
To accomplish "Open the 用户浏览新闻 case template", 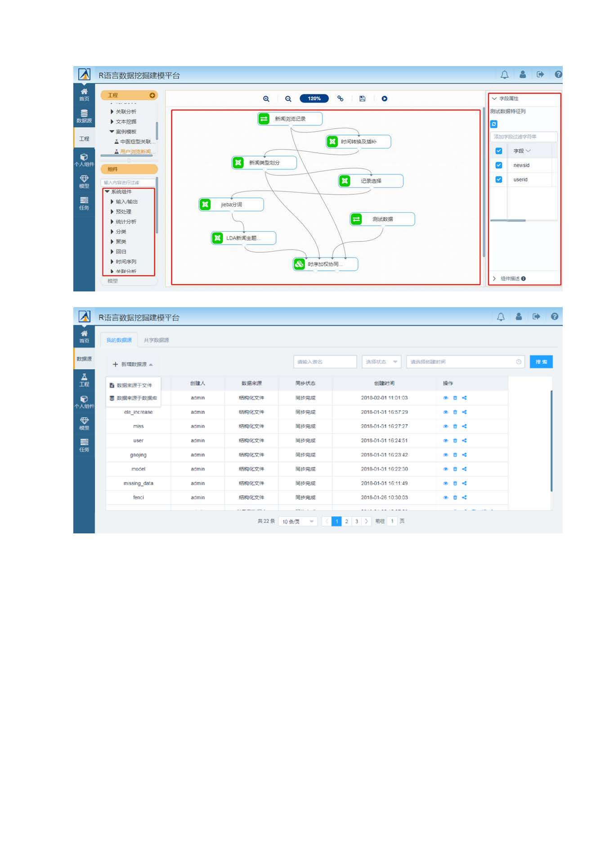I will tap(135, 152).
